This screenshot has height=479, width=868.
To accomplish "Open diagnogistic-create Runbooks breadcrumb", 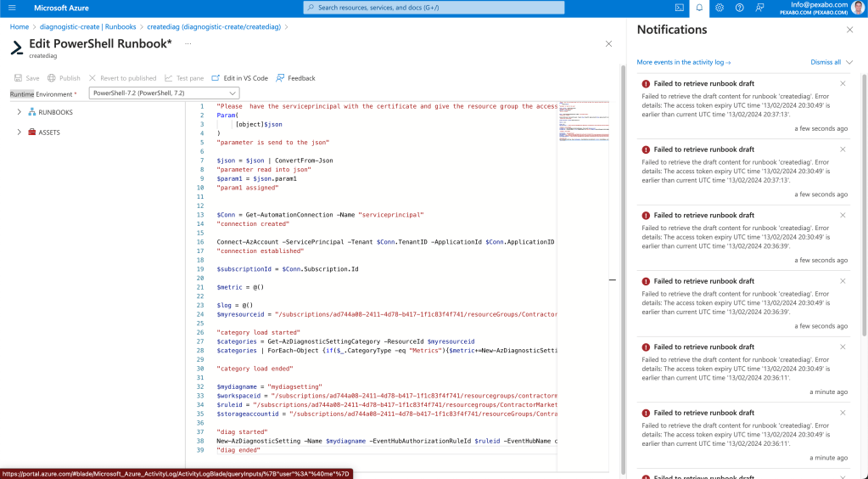I will [87, 26].
